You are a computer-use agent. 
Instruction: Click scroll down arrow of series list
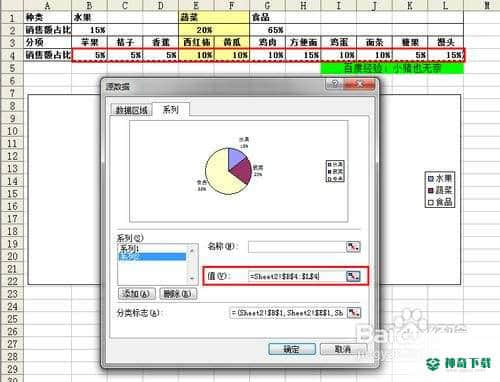(x=192, y=278)
